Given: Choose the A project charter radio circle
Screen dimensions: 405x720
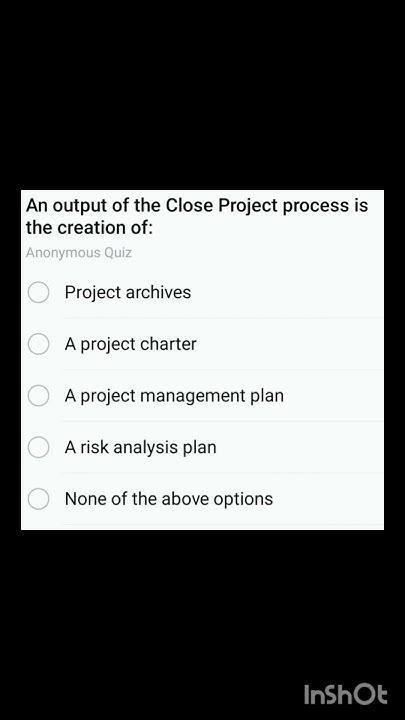Looking at the screenshot, I should [38, 344].
